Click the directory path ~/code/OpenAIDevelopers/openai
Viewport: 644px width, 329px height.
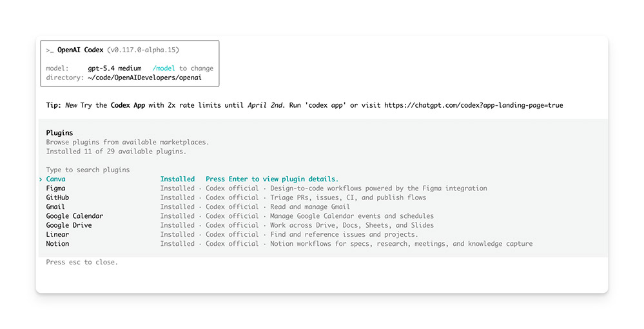pos(144,77)
